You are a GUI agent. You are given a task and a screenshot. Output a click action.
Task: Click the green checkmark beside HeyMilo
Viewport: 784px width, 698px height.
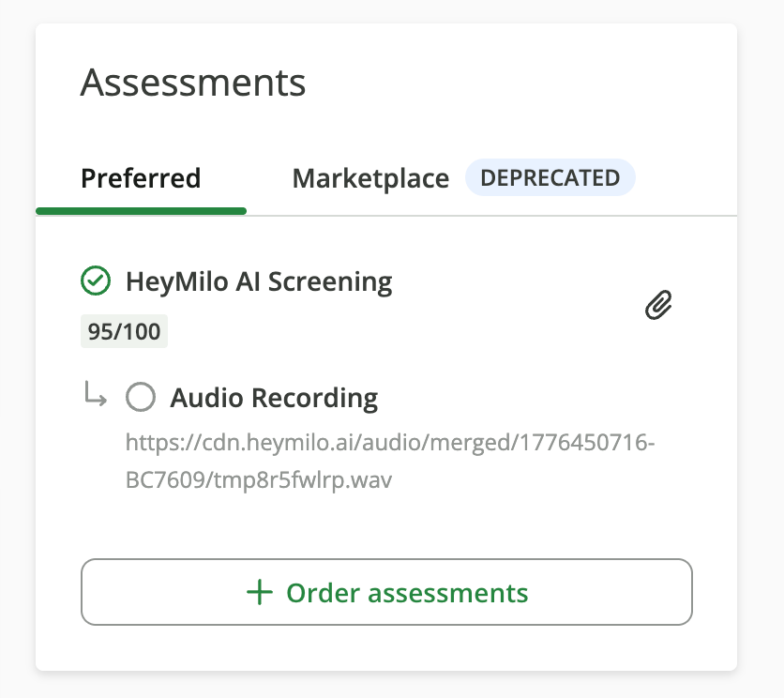96,281
